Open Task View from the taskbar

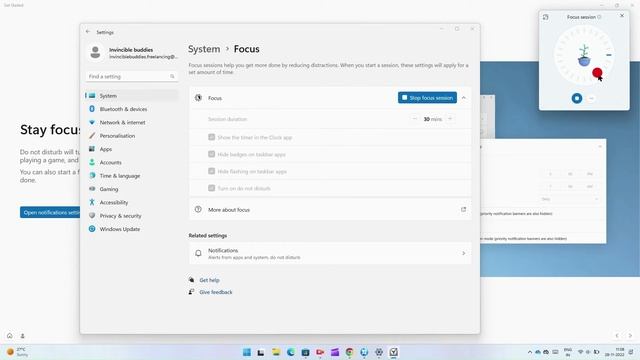pos(261,352)
